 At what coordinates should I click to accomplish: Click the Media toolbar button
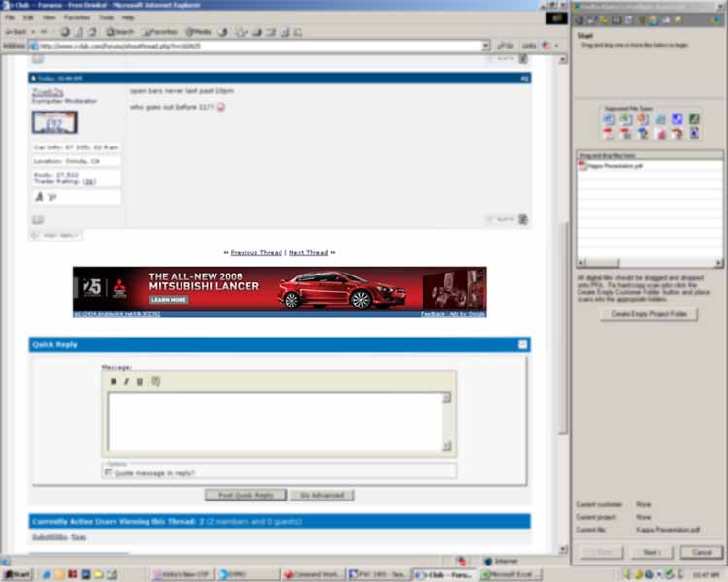198,32
